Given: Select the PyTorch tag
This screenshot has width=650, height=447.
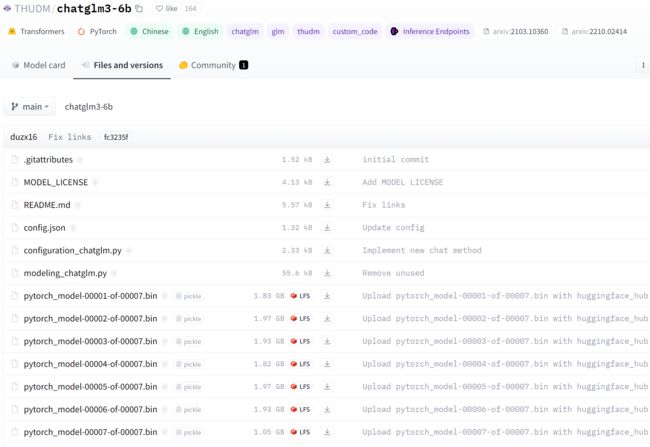Looking at the screenshot, I should coord(97,32).
